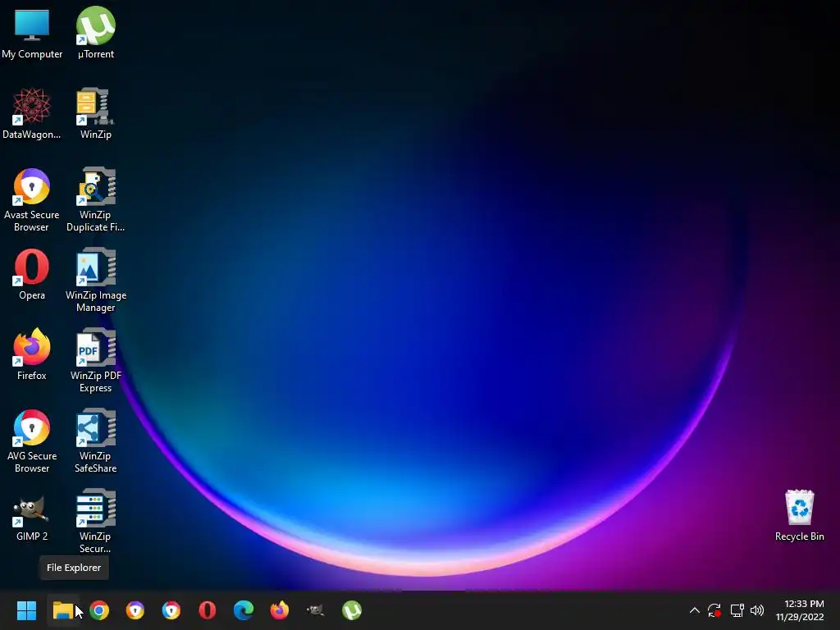Screen dimensions: 840x630
Task: Launch Microsoft Edge from the taskbar
Action: coord(243,610)
